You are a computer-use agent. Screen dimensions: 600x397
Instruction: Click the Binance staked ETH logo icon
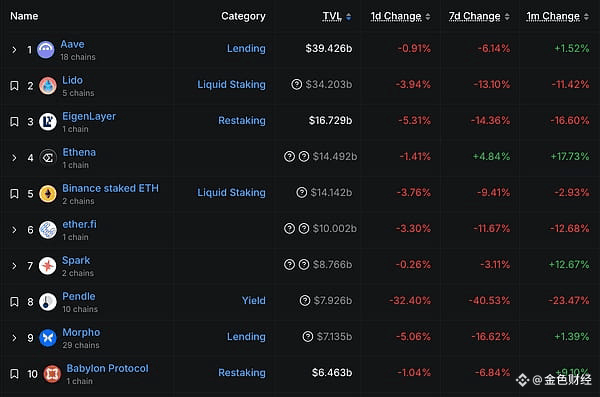tap(48, 194)
